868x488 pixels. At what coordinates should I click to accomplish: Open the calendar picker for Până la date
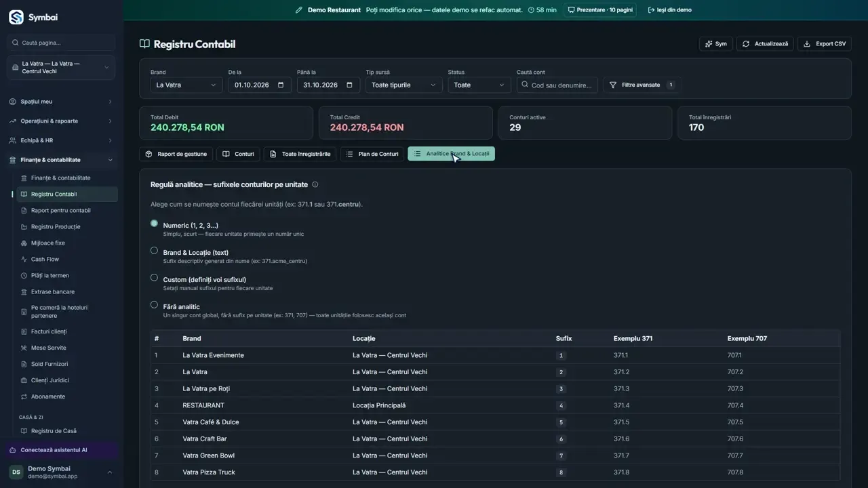349,85
